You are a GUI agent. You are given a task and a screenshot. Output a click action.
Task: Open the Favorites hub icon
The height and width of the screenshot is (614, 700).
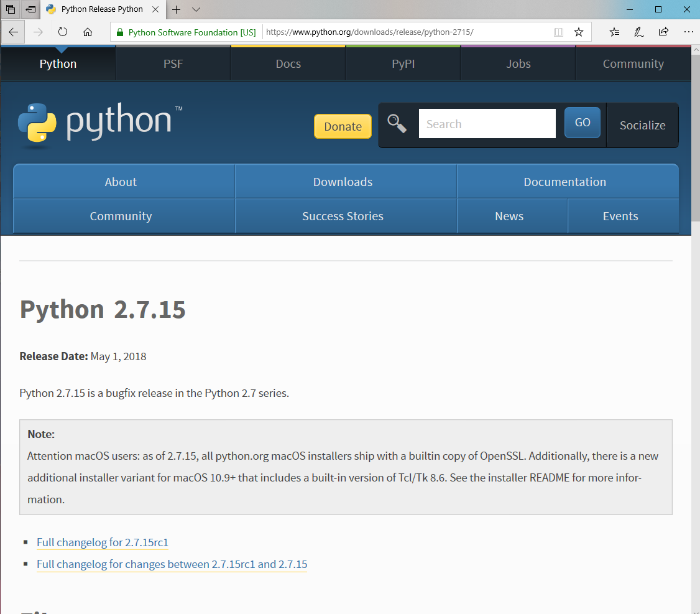pos(614,32)
